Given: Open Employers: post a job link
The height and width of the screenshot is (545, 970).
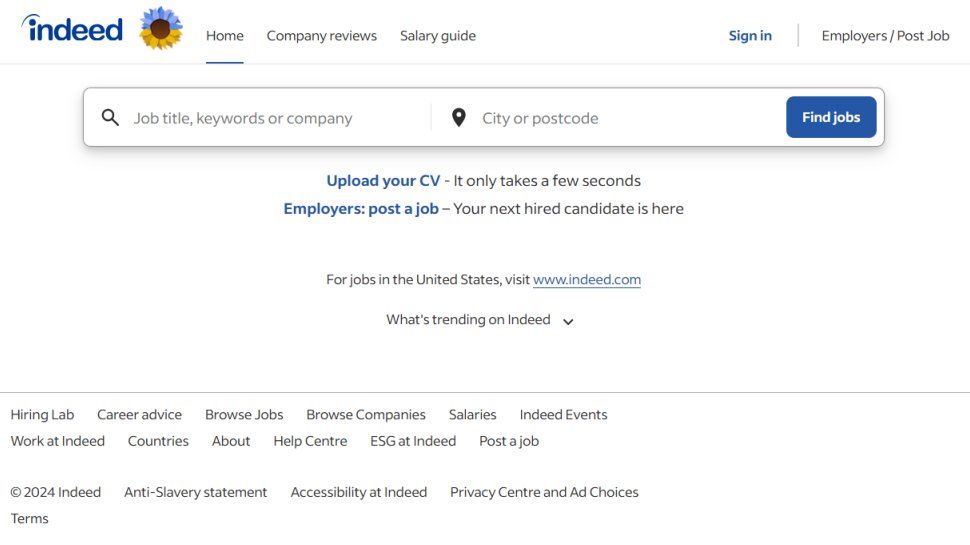Looking at the screenshot, I should coord(361,209).
